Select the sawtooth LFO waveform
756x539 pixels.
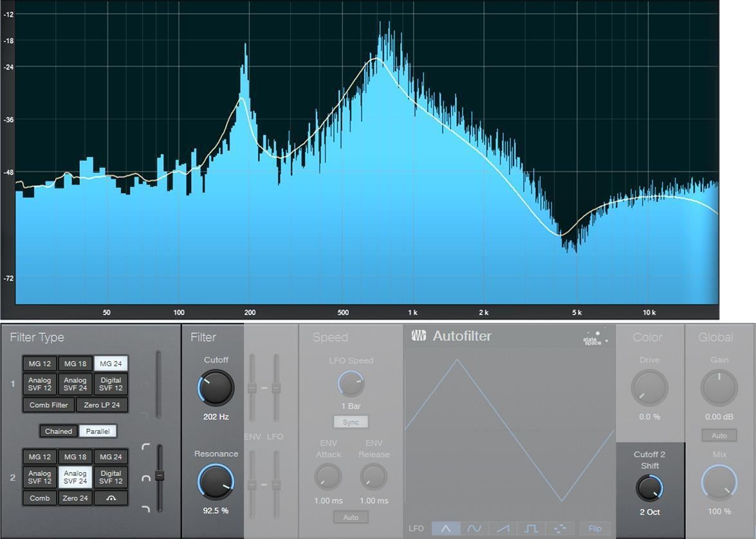(x=502, y=527)
